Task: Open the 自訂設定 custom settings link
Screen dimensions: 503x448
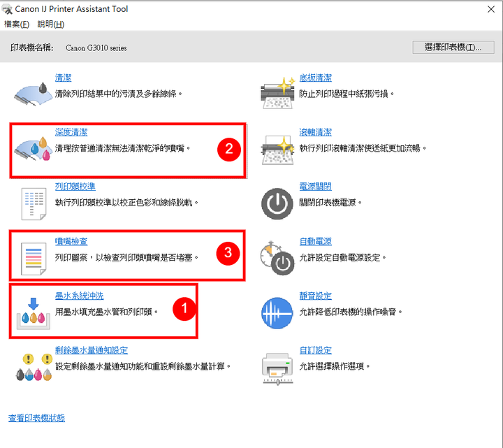Action: click(315, 350)
